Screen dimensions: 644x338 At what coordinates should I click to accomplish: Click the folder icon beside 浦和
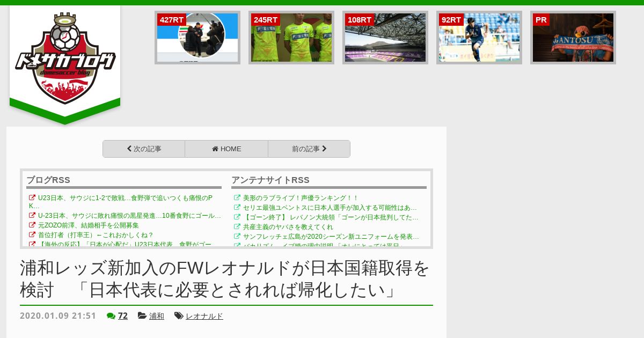[x=142, y=316]
